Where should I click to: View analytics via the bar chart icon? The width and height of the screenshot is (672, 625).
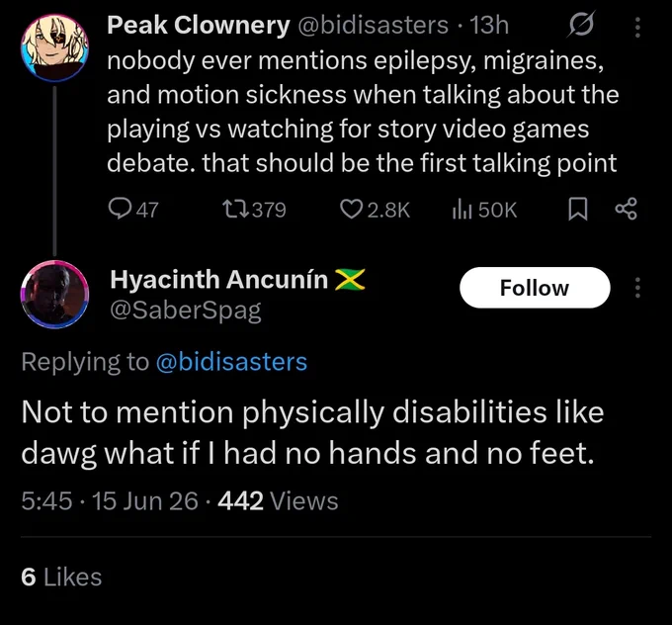click(462, 210)
